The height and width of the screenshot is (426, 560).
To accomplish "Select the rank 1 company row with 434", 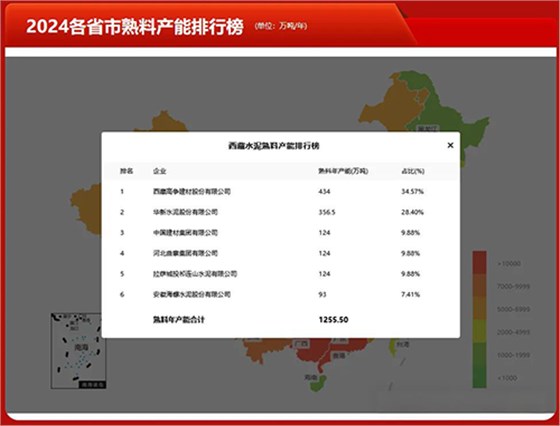I will (281, 191).
